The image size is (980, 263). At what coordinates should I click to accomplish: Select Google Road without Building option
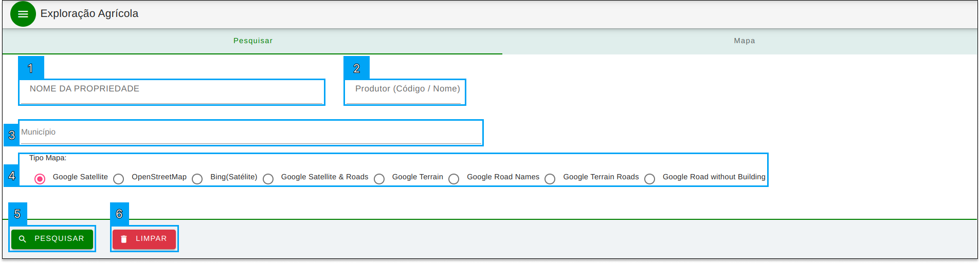tap(650, 179)
